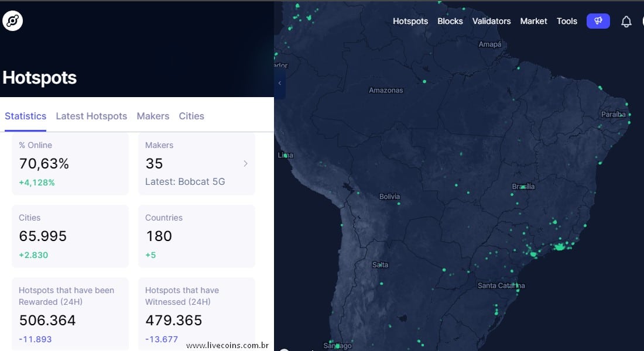Viewport: 644px width, 351px height.
Task: Open the notifications bell
Action: 626,22
